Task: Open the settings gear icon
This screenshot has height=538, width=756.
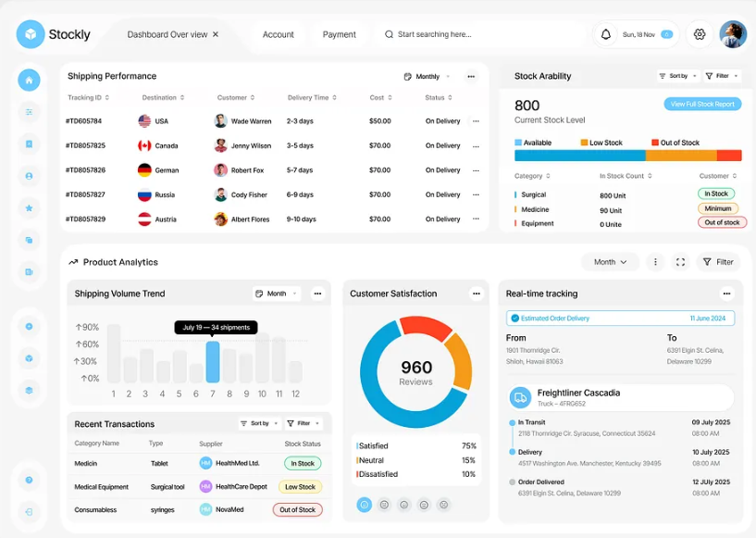Action: pos(700,34)
